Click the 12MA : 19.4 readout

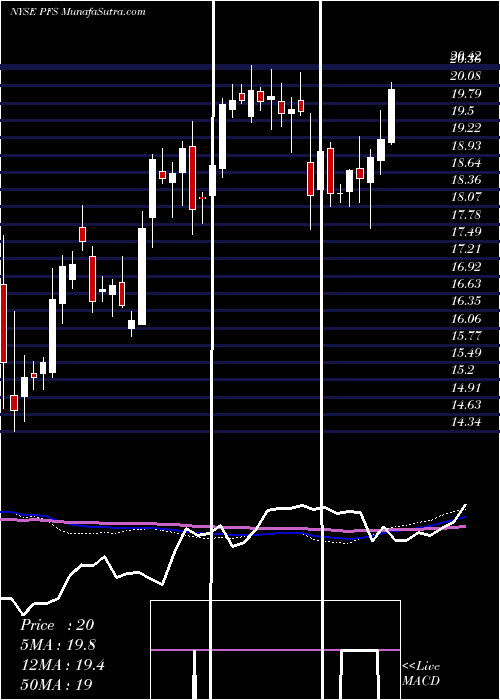coord(62,665)
